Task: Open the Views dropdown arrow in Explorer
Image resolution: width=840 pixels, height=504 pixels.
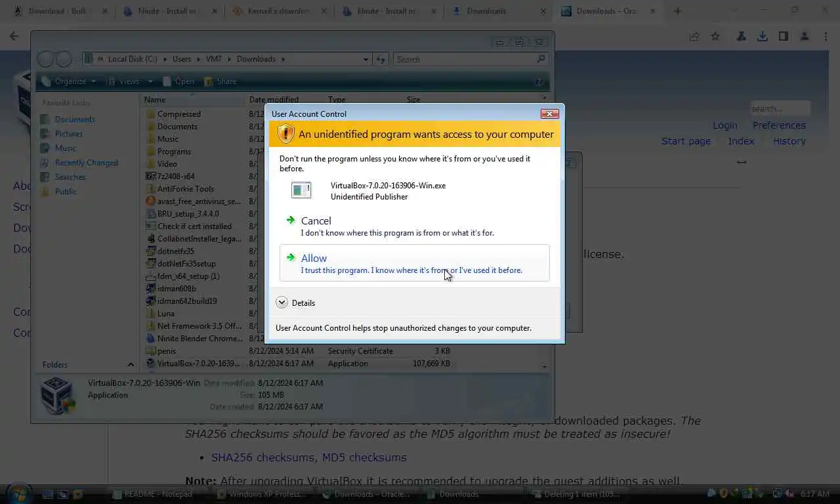Action: point(150,81)
